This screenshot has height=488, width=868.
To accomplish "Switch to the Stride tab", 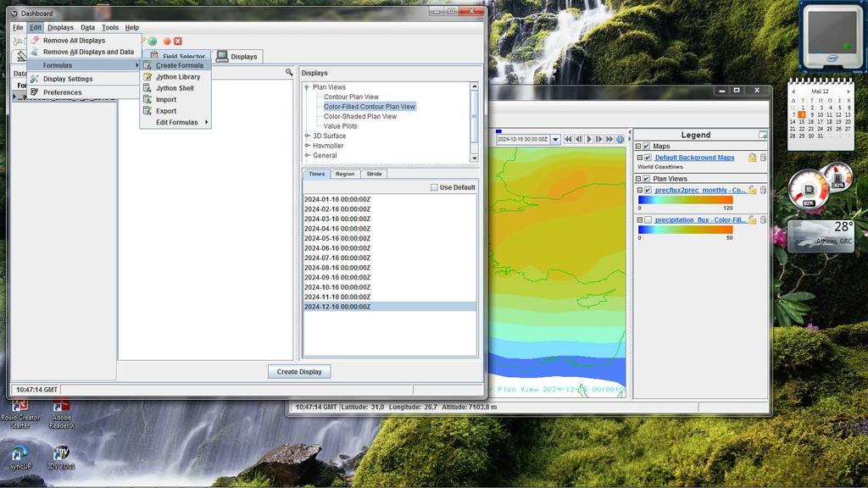I will point(374,174).
